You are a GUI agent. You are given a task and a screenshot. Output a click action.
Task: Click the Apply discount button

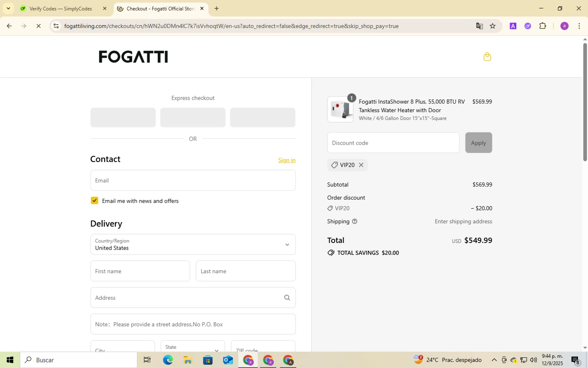coord(479,143)
